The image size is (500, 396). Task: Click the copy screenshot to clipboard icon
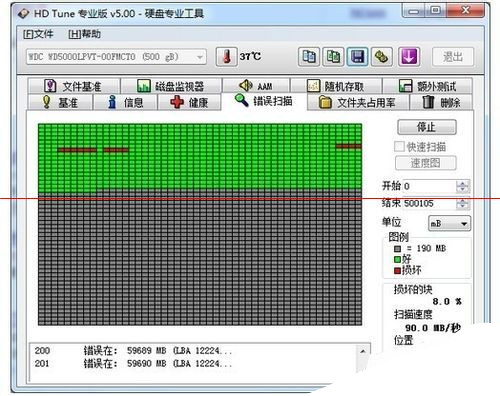(333, 57)
